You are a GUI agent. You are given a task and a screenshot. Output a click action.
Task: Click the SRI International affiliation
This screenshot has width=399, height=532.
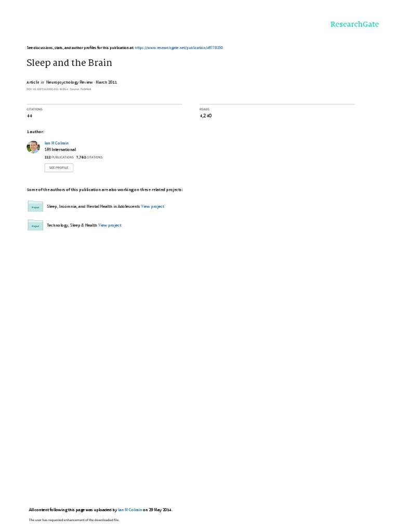tap(60, 150)
